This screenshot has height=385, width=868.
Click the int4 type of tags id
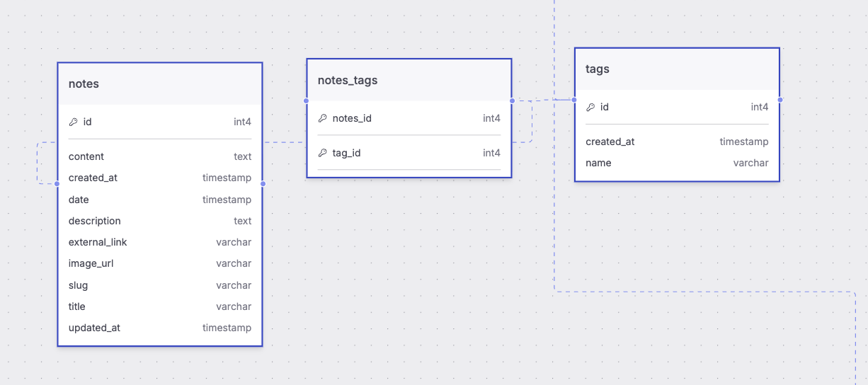click(x=760, y=107)
